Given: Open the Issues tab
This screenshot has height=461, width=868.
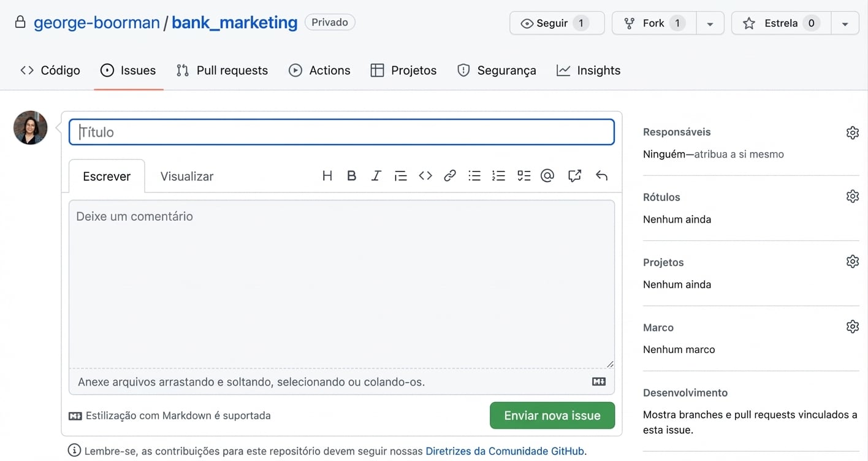Looking at the screenshot, I should (128, 70).
